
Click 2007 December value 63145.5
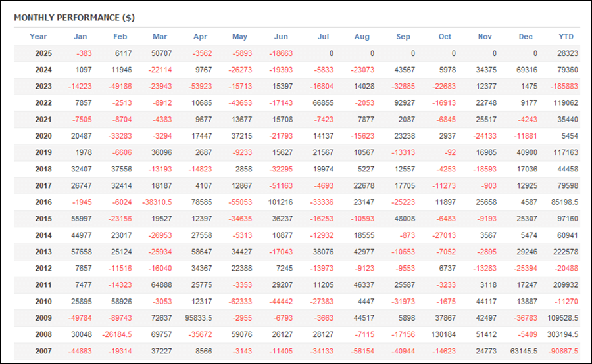click(x=524, y=351)
